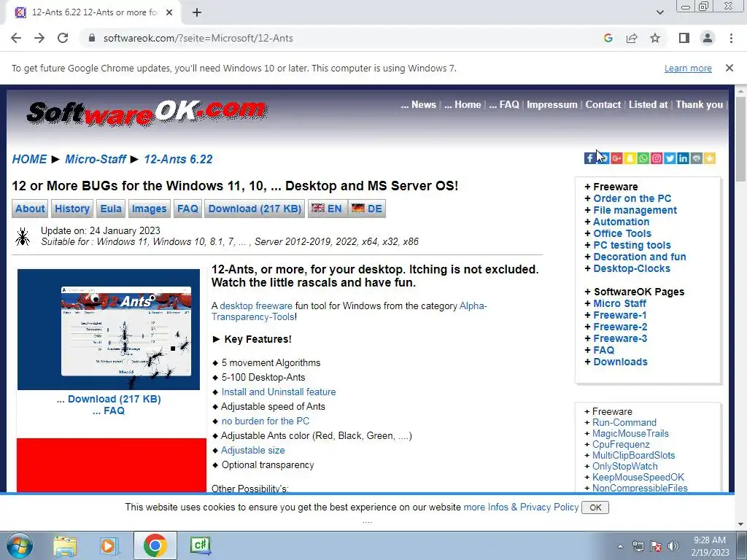Open PC testing tools category

[x=632, y=245]
